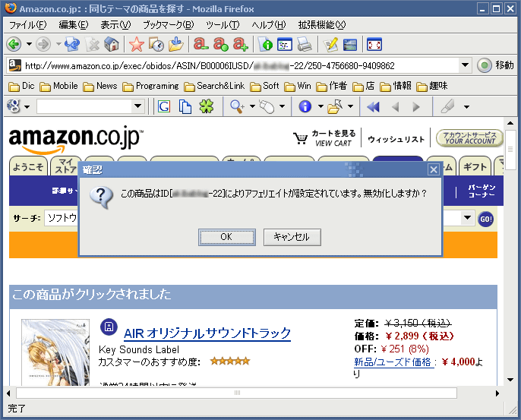Open the Search&Link bookmark folder
521x420 pixels.
[x=214, y=86]
